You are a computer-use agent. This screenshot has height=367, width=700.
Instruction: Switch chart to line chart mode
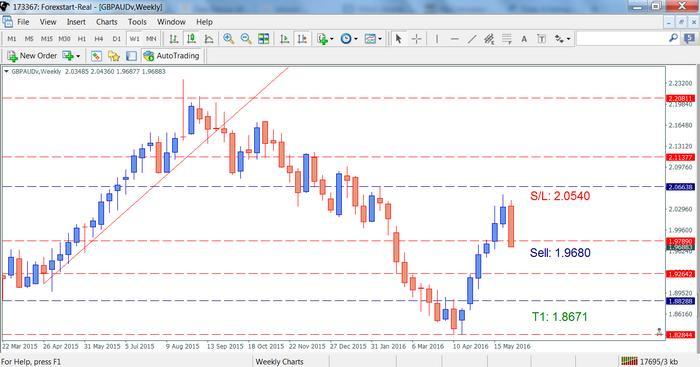(208, 39)
